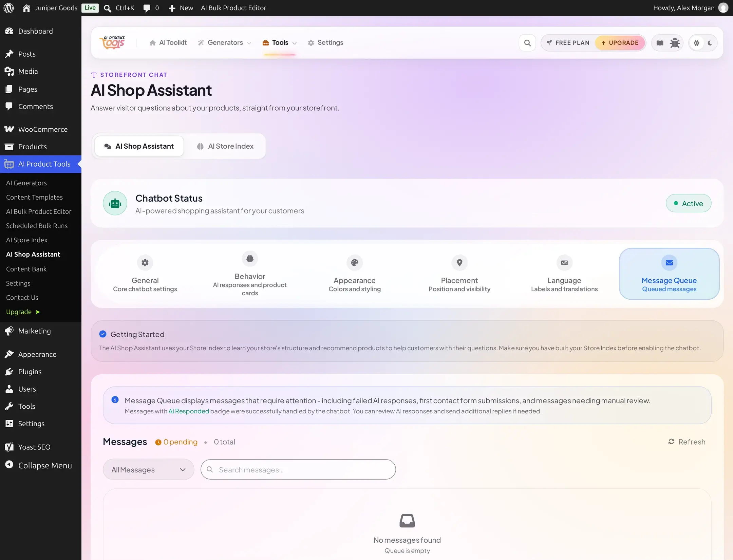Open comments bubble in admin bar
Image resolution: width=733 pixels, height=560 pixels.
pos(151,8)
